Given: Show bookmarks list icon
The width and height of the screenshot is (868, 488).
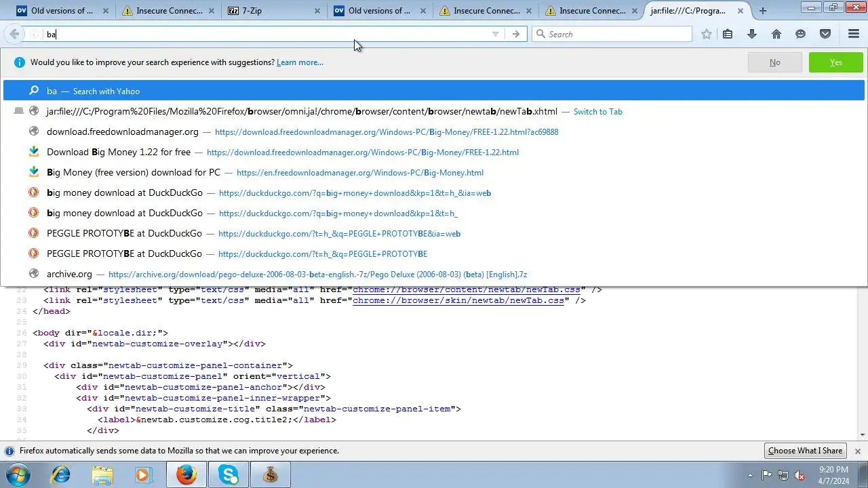Looking at the screenshot, I should 728,34.
